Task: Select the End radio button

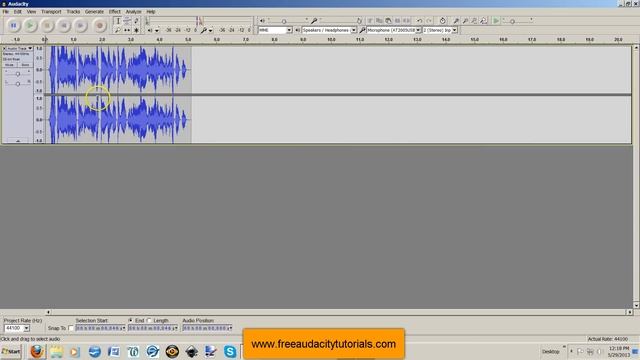Action: tap(131, 321)
